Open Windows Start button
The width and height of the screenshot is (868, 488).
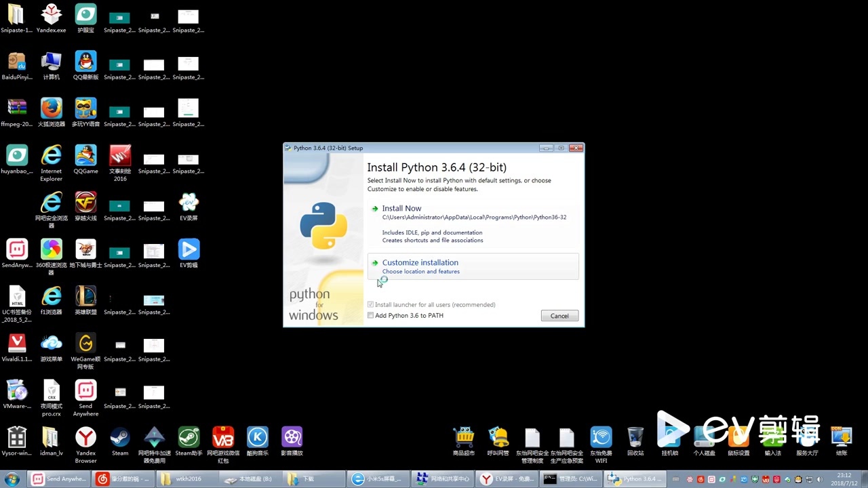(13, 479)
